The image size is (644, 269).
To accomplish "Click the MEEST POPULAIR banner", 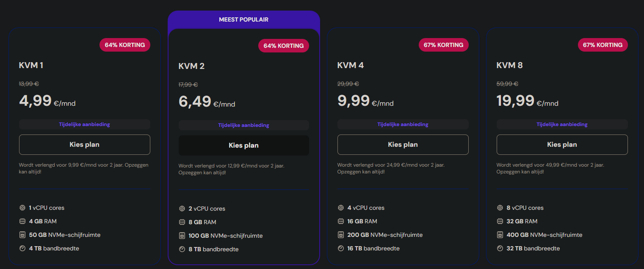I will (x=243, y=19).
